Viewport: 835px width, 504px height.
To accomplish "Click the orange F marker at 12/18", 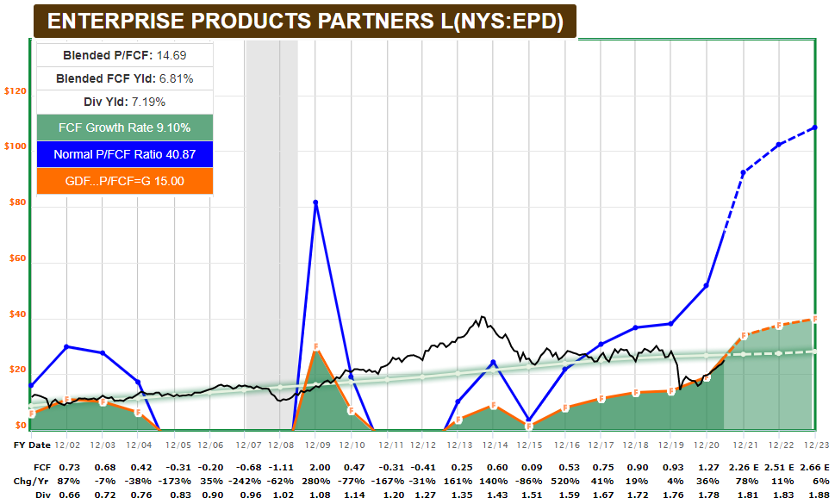I will [x=635, y=393].
